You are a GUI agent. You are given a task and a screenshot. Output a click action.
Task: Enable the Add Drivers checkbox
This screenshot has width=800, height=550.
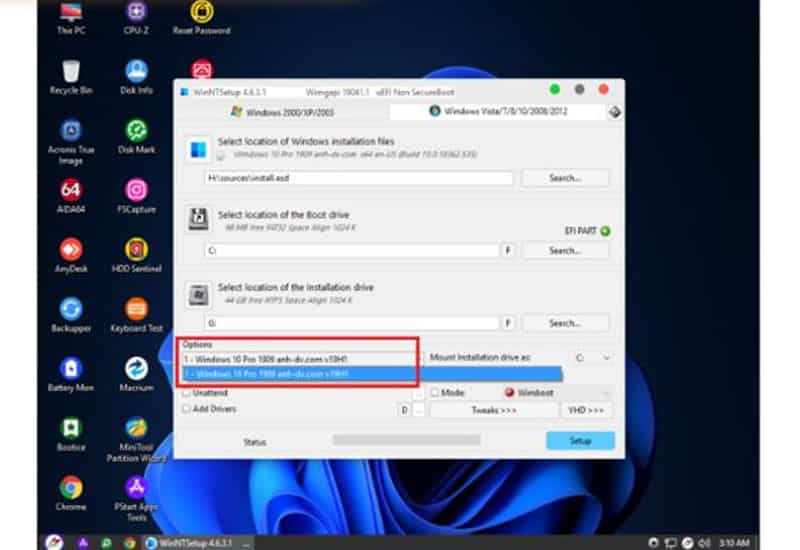point(187,409)
